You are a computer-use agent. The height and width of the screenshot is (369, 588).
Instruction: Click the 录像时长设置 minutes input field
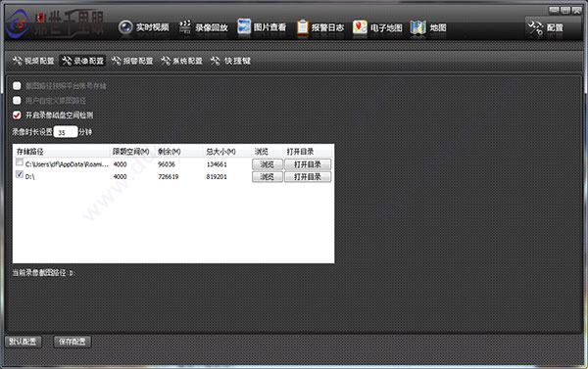point(66,132)
